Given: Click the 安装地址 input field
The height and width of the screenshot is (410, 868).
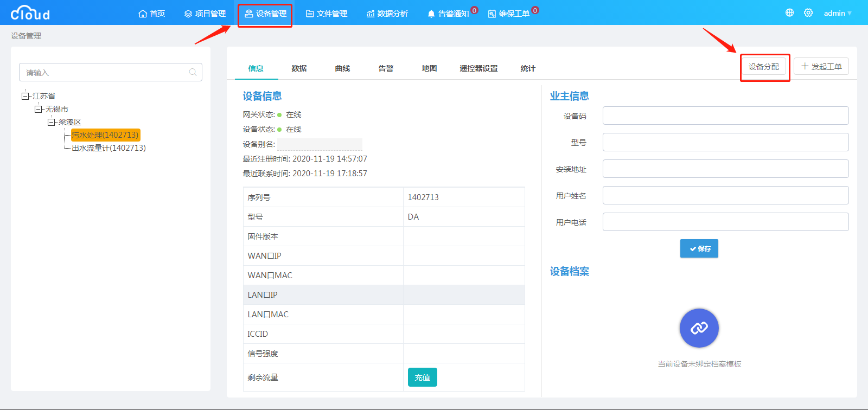Looking at the screenshot, I should tap(726, 169).
